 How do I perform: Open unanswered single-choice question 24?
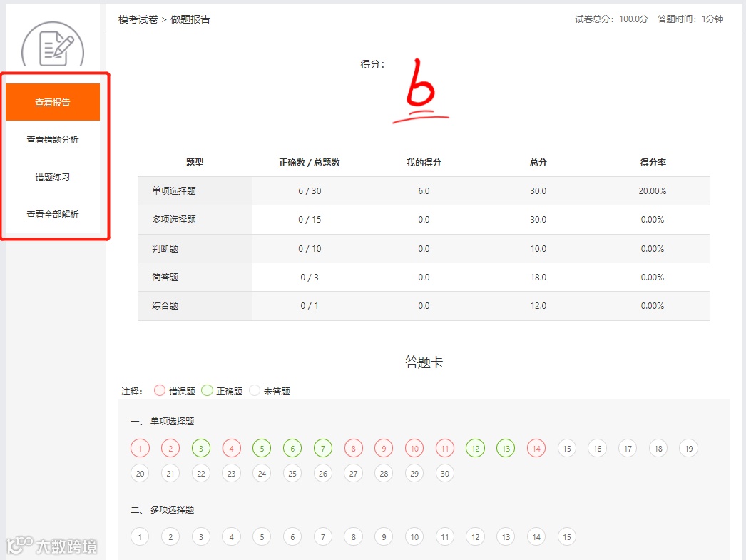(x=262, y=474)
